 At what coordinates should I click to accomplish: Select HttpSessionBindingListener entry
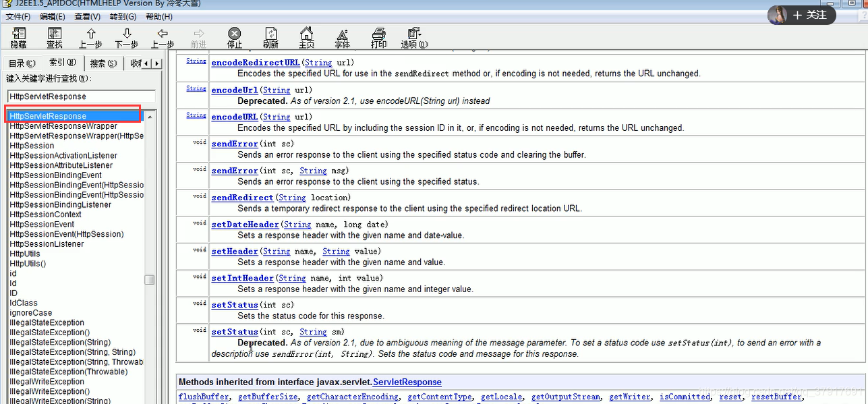[x=61, y=204]
